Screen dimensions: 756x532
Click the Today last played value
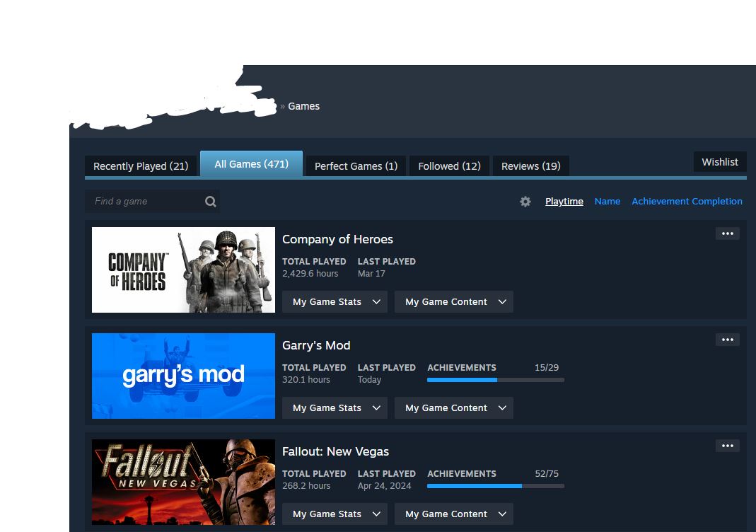[x=369, y=380]
